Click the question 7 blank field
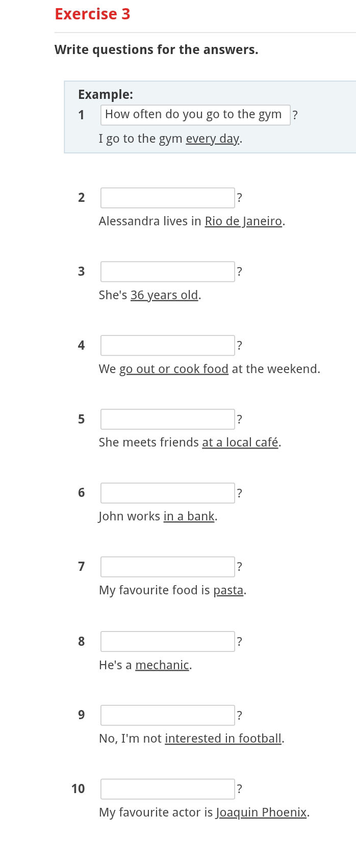This screenshot has height=868, width=356. pos(168,567)
